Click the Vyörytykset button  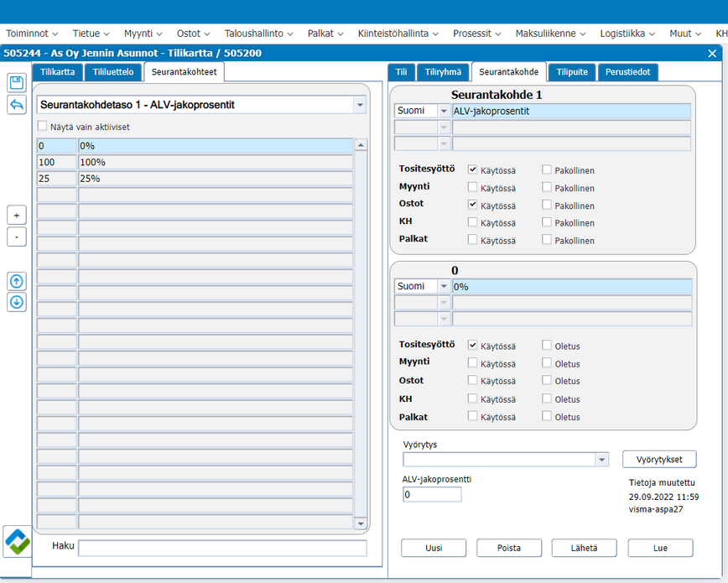(x=659, y=460)
